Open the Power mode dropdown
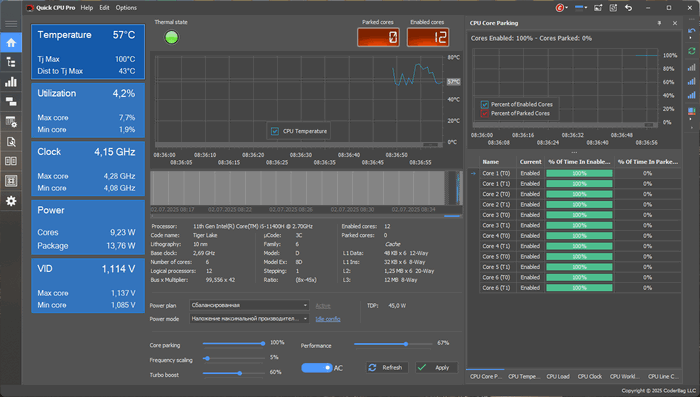This screenshot has height=397, width=700. click(x=249, y=319)
